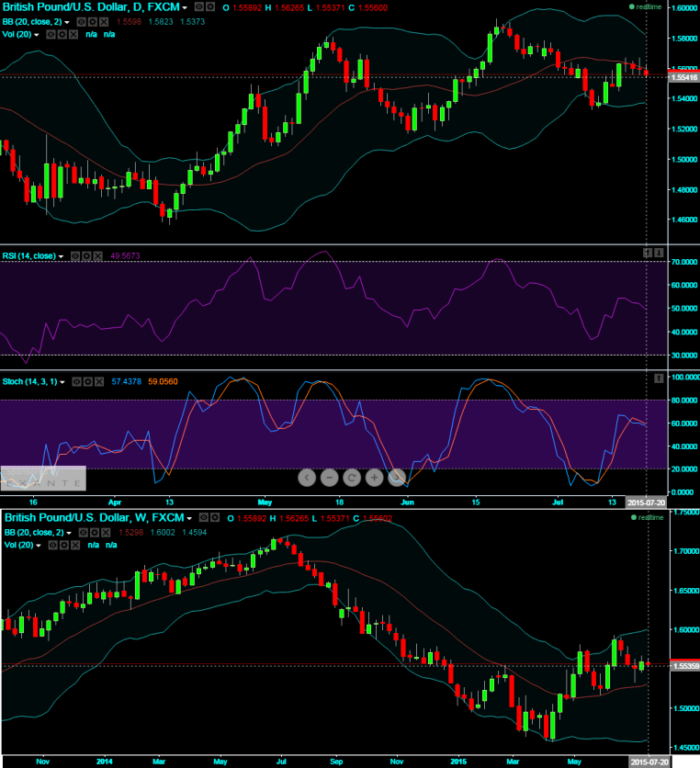Open settings of daily chart Vol (20)
700x768 pixels.
point(62,34)
